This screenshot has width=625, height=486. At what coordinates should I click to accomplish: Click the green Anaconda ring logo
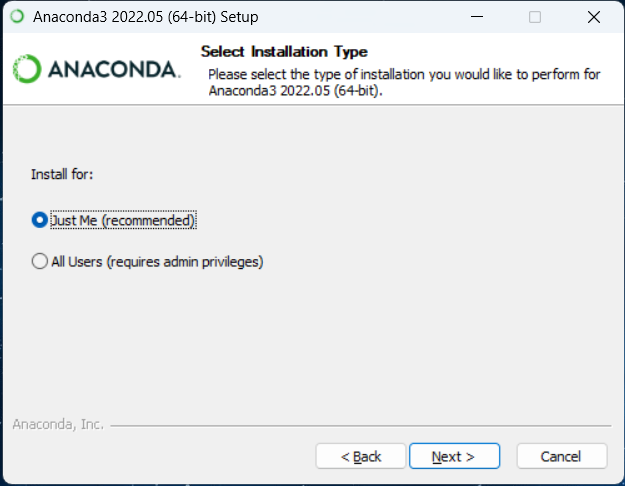(x=27, y=69)
